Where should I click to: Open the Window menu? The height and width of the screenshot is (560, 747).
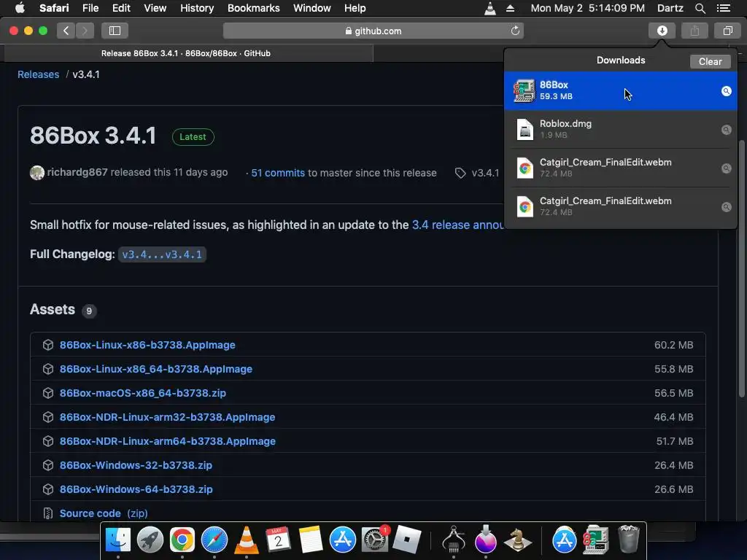tap(311, 8)
